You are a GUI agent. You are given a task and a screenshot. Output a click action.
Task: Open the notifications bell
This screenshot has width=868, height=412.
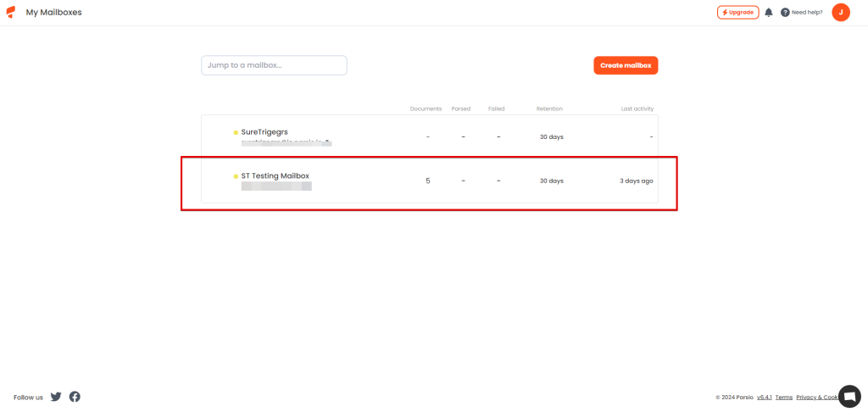click(x=769, y=13)
